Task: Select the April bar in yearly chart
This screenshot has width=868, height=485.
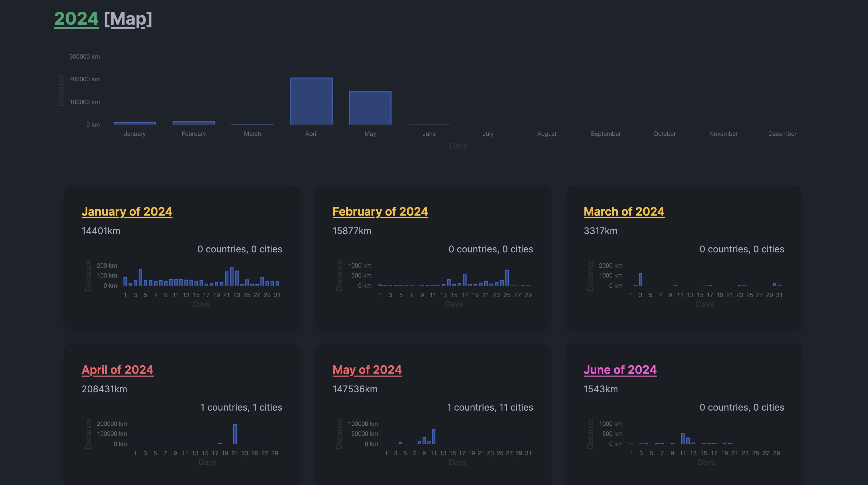Action: (311, 101)
